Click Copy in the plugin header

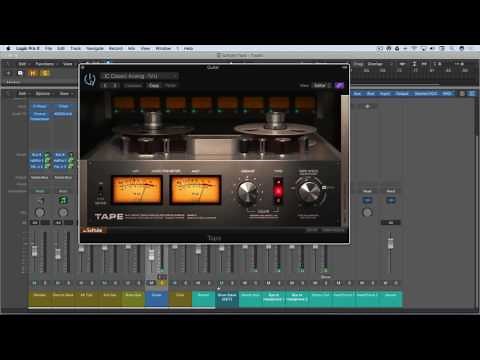(154, 86)
